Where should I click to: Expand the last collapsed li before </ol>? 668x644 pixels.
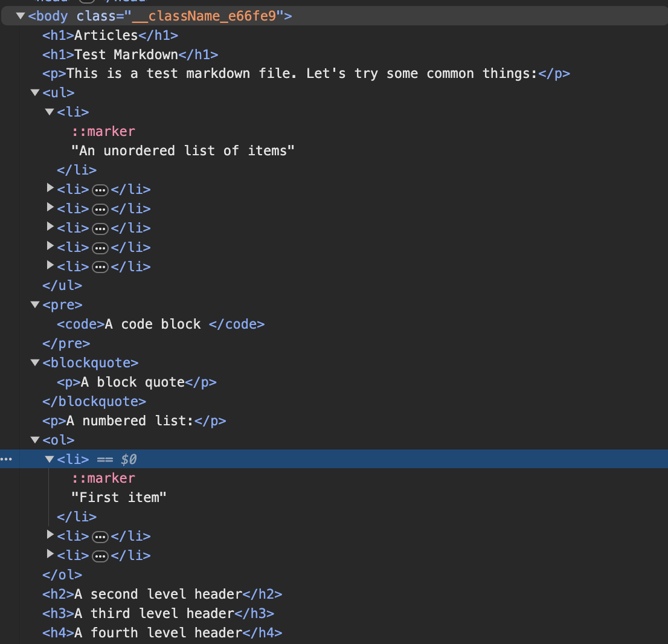point(50,554)
